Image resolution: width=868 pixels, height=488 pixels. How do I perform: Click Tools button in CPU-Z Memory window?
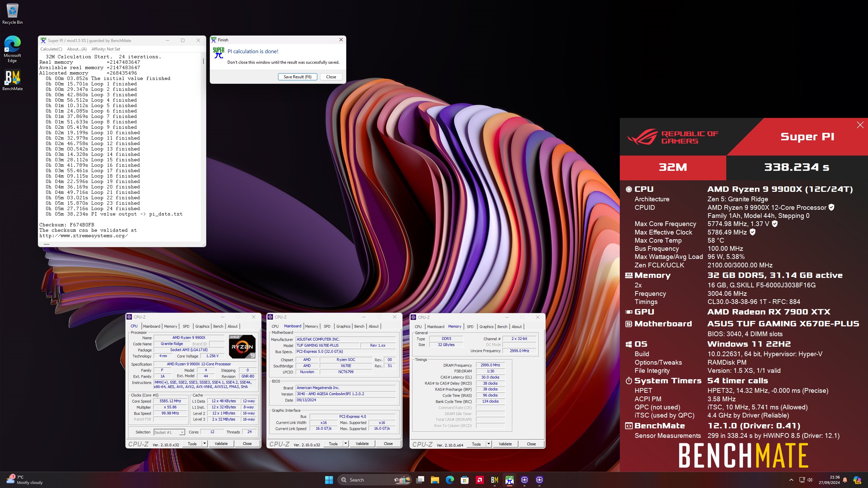476,444
